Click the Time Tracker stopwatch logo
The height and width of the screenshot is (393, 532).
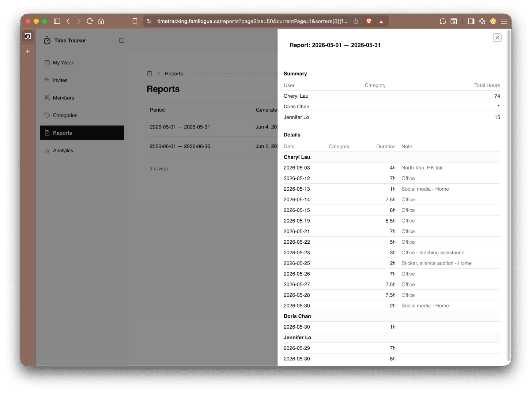coord(47,41)
